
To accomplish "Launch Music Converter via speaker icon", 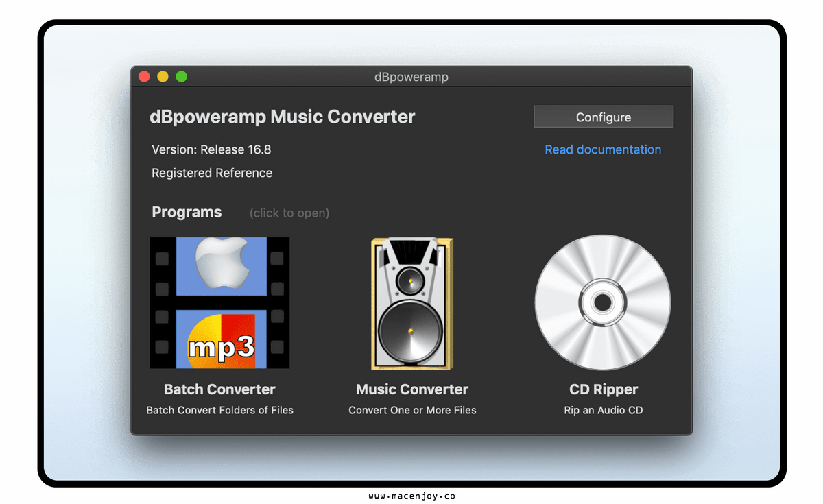I will 412,304.
